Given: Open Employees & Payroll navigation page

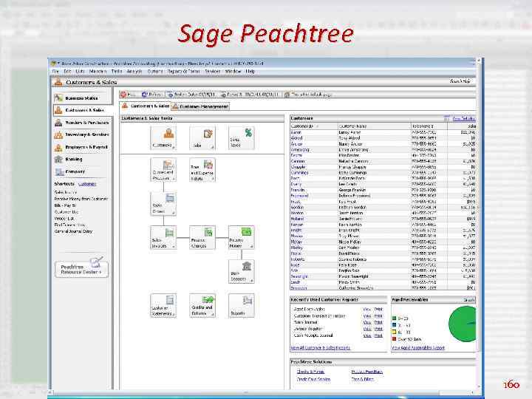Looking at the screenshot, I should pyautogui.click(x=83, y=147).
